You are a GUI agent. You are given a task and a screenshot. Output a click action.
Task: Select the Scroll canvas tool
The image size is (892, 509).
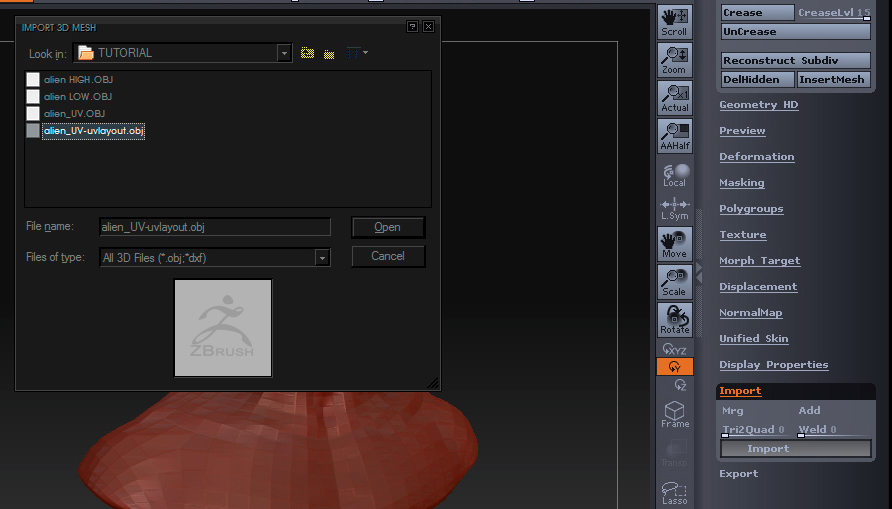click(675, 22)
